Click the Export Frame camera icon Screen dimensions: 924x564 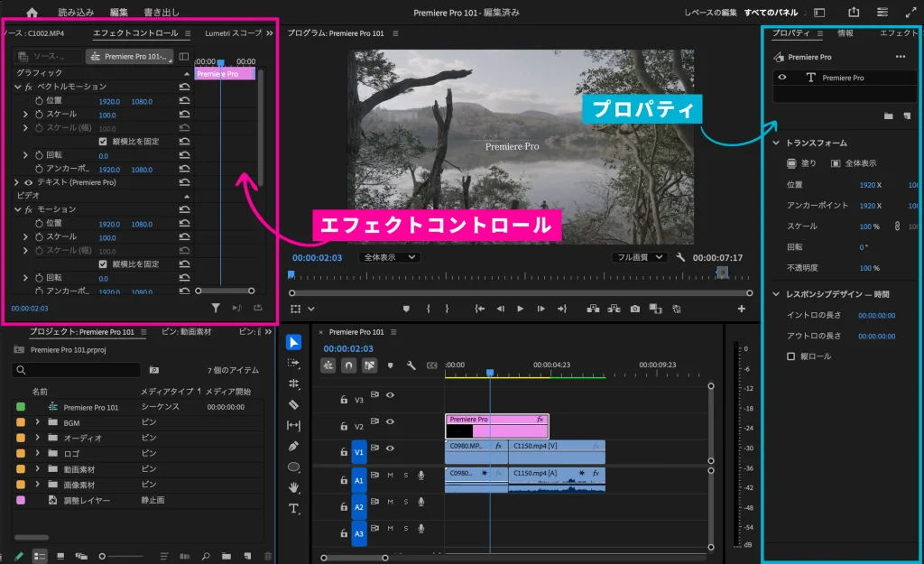click(x=635, y=309)
